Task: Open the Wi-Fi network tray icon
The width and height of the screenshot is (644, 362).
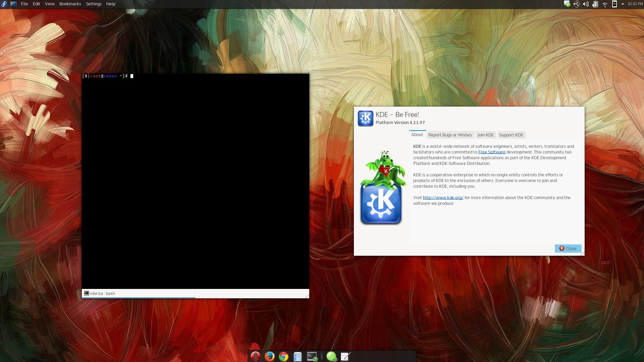Action: click(x=605, y=4)
